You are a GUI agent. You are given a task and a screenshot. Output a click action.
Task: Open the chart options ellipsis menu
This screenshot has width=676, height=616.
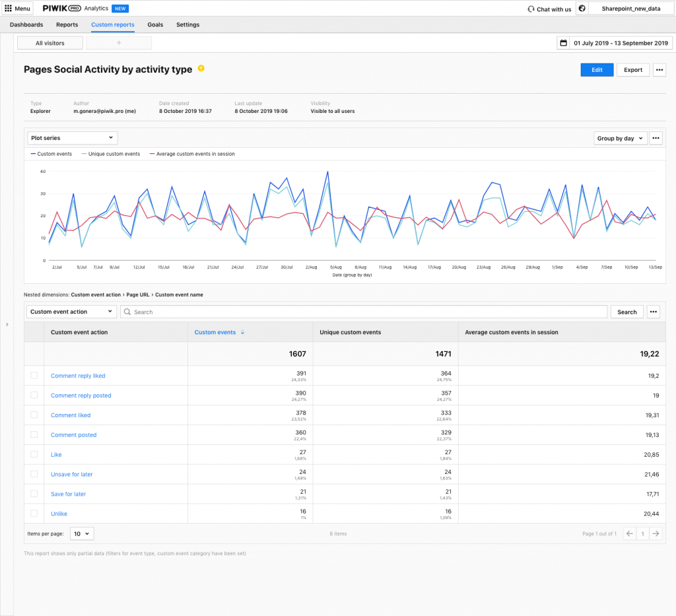pos(654,138)
